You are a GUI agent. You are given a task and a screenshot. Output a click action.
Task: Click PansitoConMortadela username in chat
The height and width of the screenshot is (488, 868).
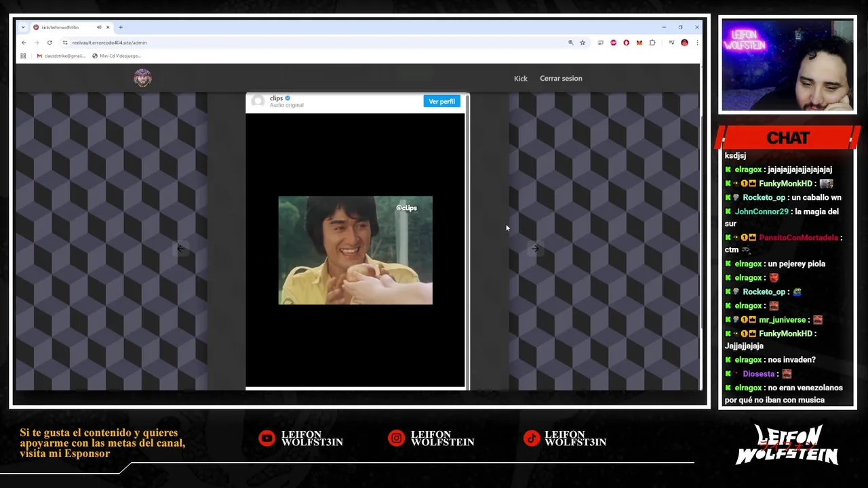pyautogui.click(x=798, y=238)
